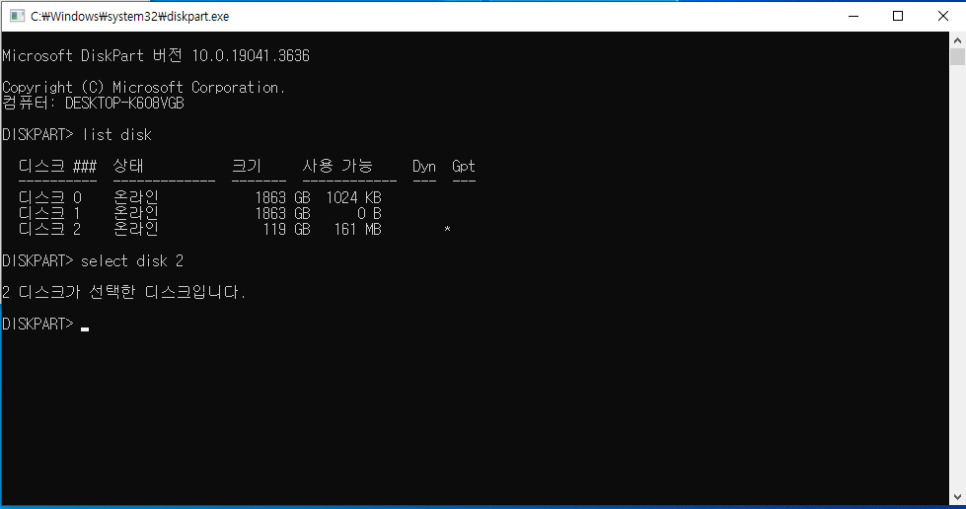Click the 'Microsoft DiskPart 버전' text

coord(92,56)
